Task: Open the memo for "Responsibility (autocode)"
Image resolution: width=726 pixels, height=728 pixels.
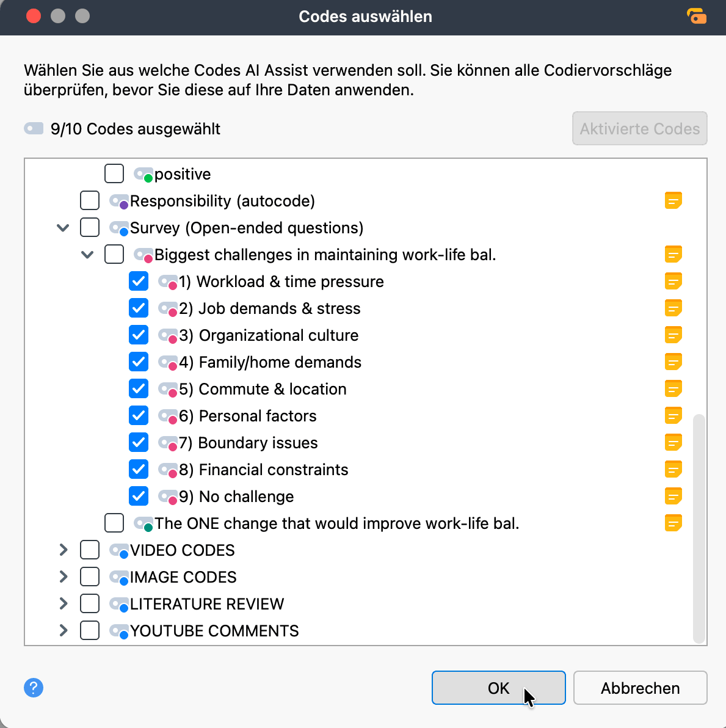Action: click(673, 200)
